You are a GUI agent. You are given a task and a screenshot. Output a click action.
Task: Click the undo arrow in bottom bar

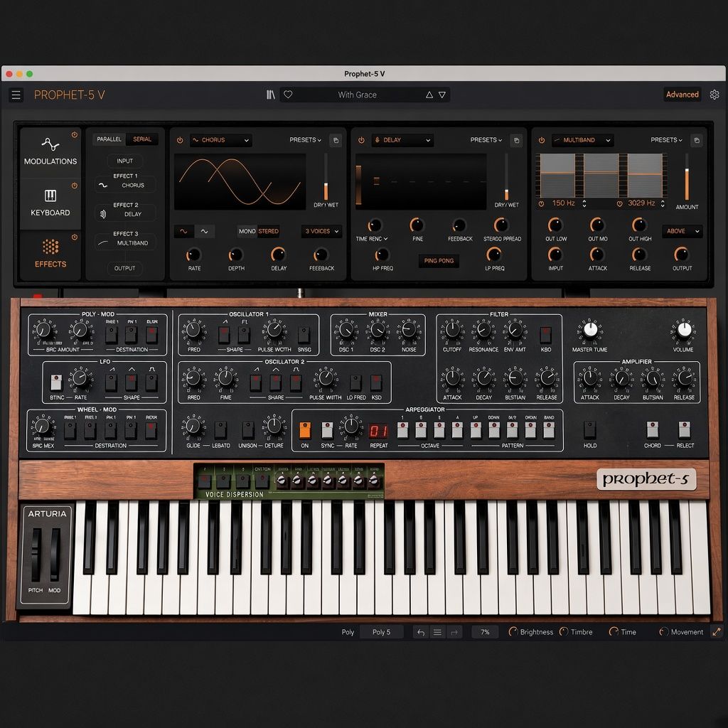421,632
